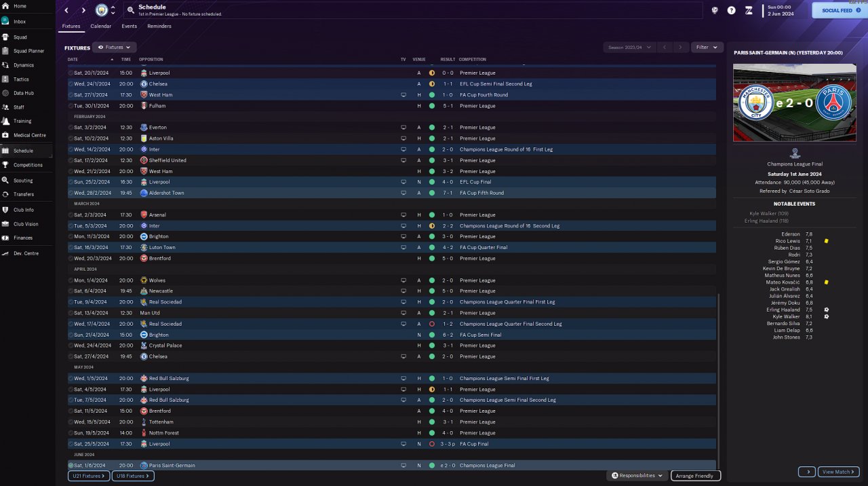Go forward with the right arrow

click(x=83, y=10)
